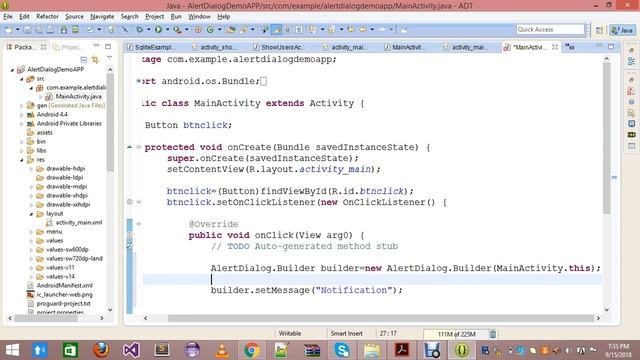640x360 pixels.
Task: Open the Navigate menu
Action: tap(102, 17)
